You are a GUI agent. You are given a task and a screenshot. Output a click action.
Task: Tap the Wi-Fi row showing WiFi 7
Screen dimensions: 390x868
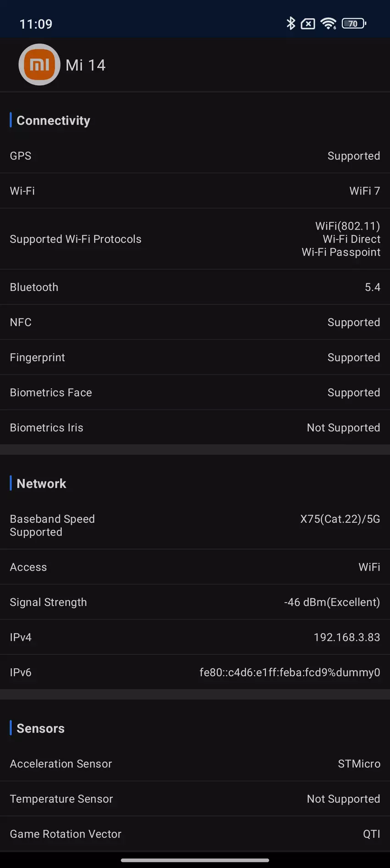(195, 190)
